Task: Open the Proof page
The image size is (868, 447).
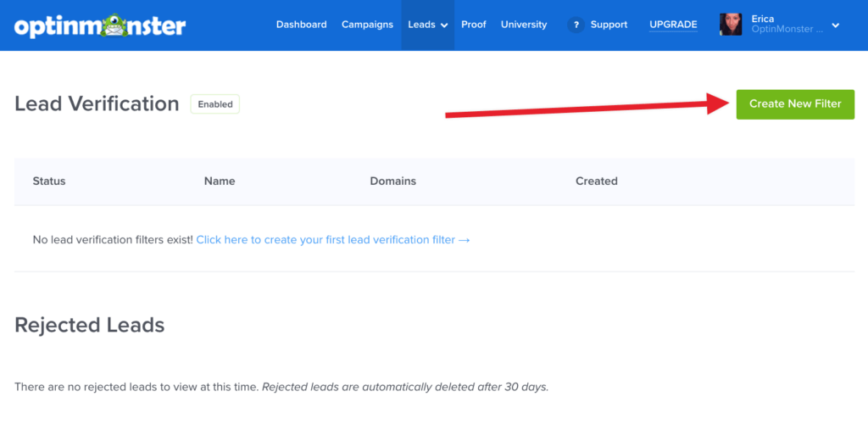Action: (473, 25)
